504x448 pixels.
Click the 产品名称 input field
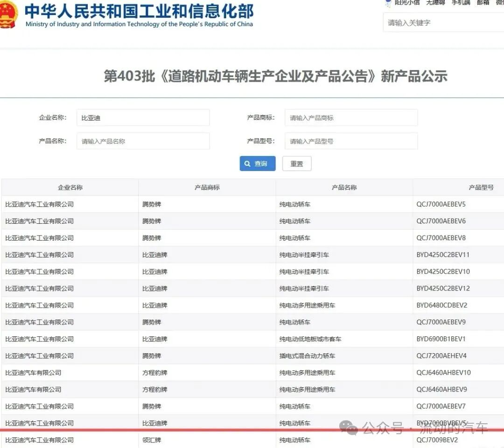(143, 141)
